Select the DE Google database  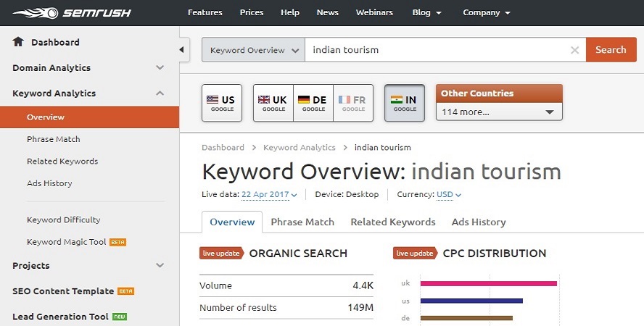tap(313, 103)
